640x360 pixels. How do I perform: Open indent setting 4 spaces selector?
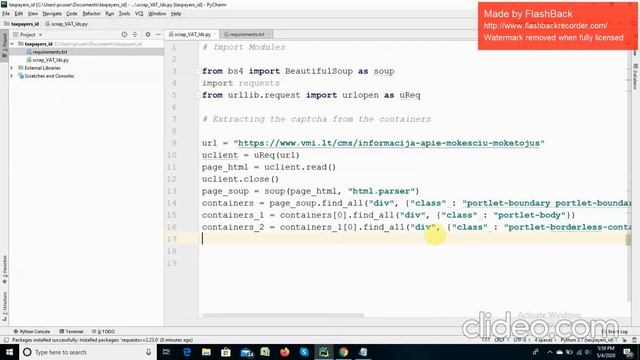click(x=544, y=340)
